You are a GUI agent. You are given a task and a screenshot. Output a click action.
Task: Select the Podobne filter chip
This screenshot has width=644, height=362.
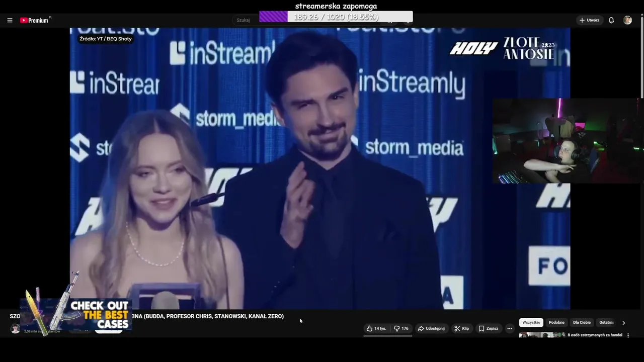[556, 322]
